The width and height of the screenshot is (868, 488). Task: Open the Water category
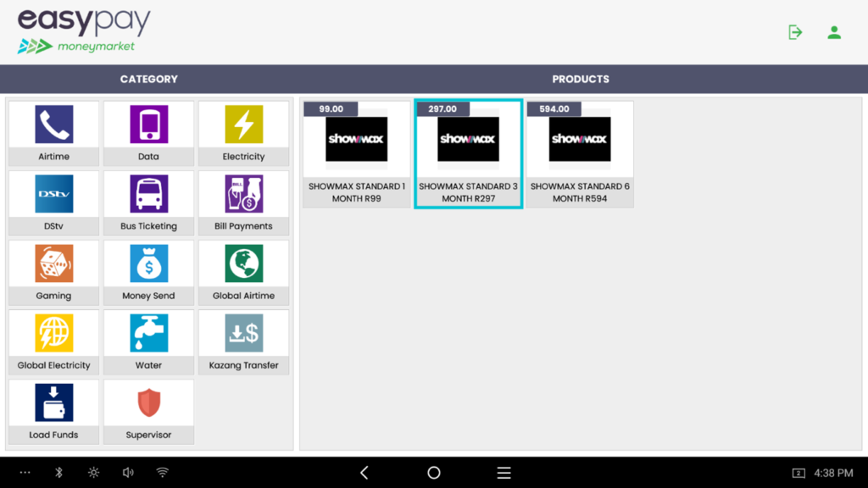pos(149,342)
